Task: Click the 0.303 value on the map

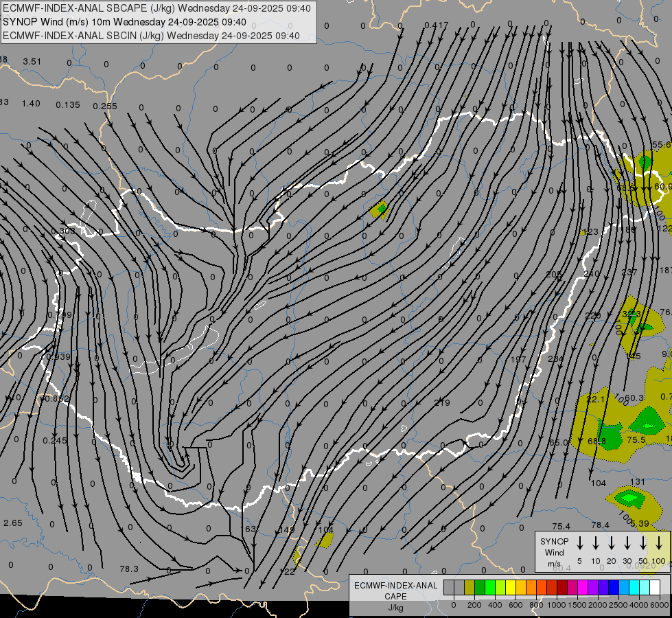Action: pos(63,231)
